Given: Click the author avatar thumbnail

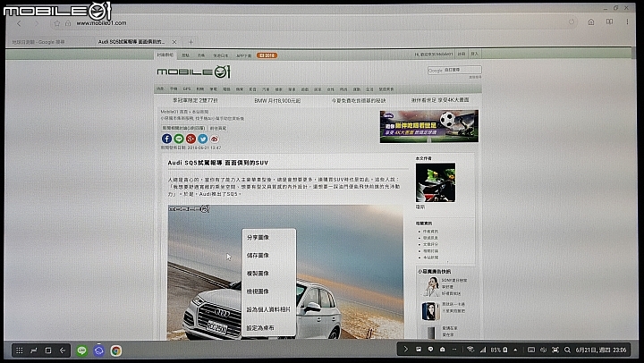Looking at the screenshot, I should 436,182.
